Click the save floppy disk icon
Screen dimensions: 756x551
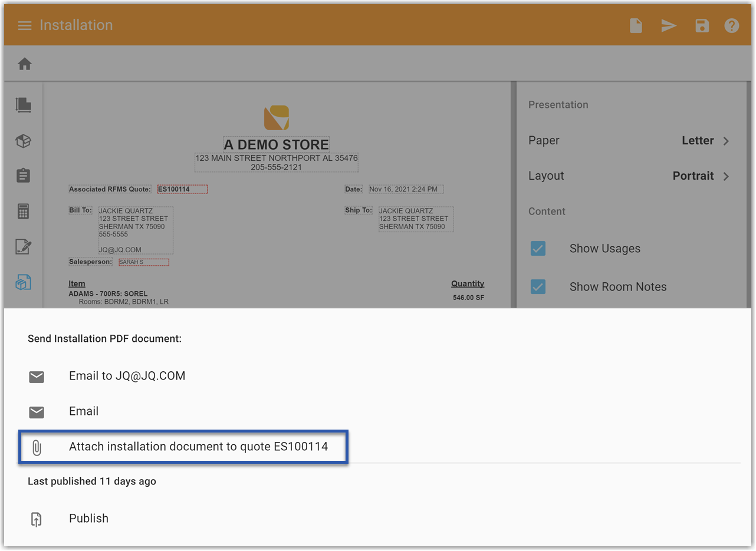pos(702,25)
